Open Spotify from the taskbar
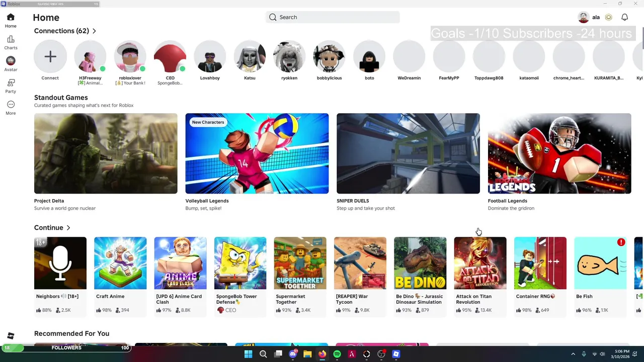Image resolution: width=644 pixels, height=362 pixels. (x=337, y=354)
